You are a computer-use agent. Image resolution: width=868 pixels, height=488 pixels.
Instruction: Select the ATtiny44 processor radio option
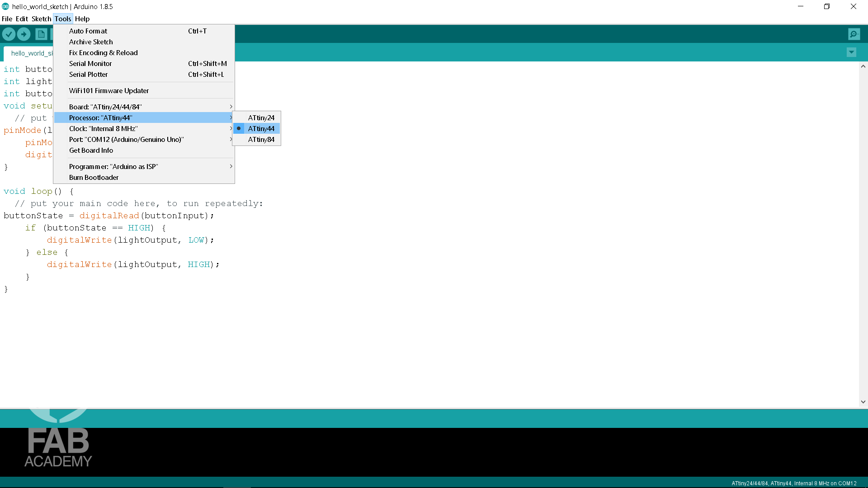tap(257, 128)
